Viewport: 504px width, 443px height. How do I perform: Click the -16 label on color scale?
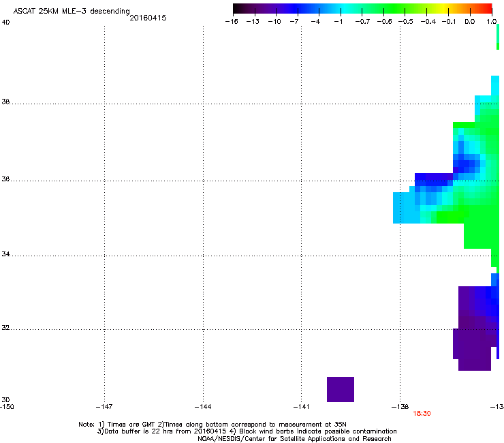232,22
